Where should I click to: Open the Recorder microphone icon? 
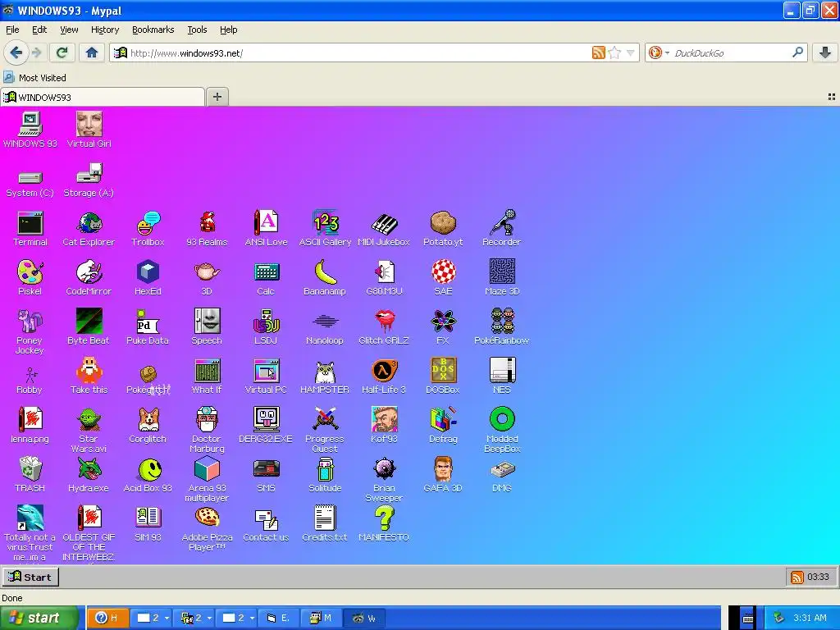(x=502, y=229)
